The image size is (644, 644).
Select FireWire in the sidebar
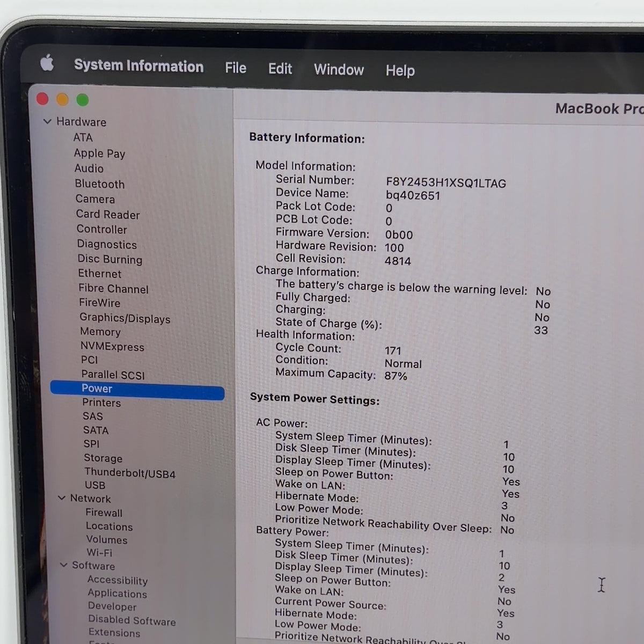point(99,303)
